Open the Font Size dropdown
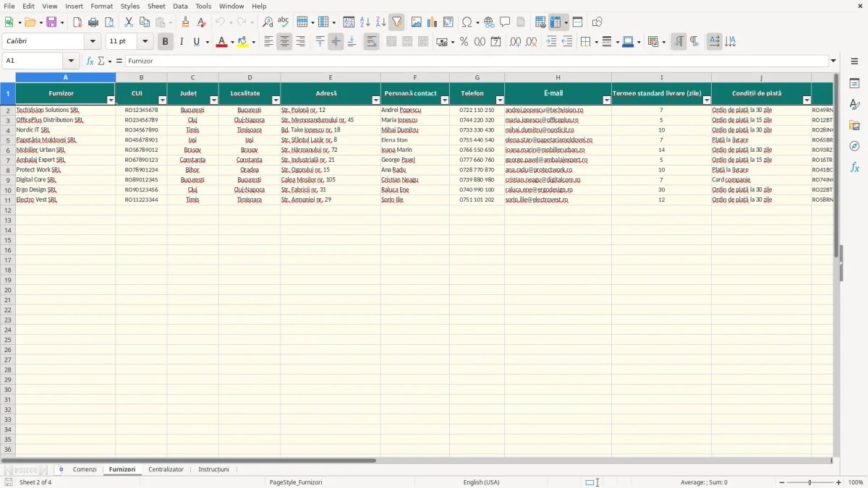The height and width of the screenshot is (488, 868). point(145,42)
